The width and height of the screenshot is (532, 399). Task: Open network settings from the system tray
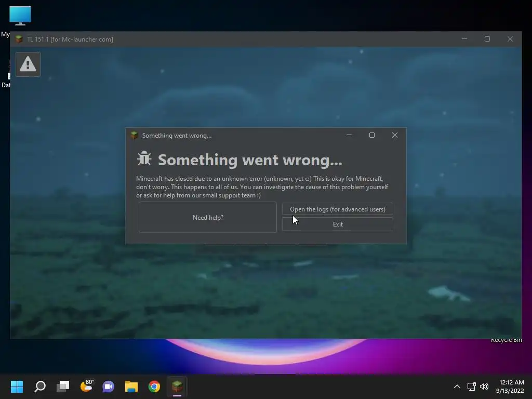click(x=471, y=387)
